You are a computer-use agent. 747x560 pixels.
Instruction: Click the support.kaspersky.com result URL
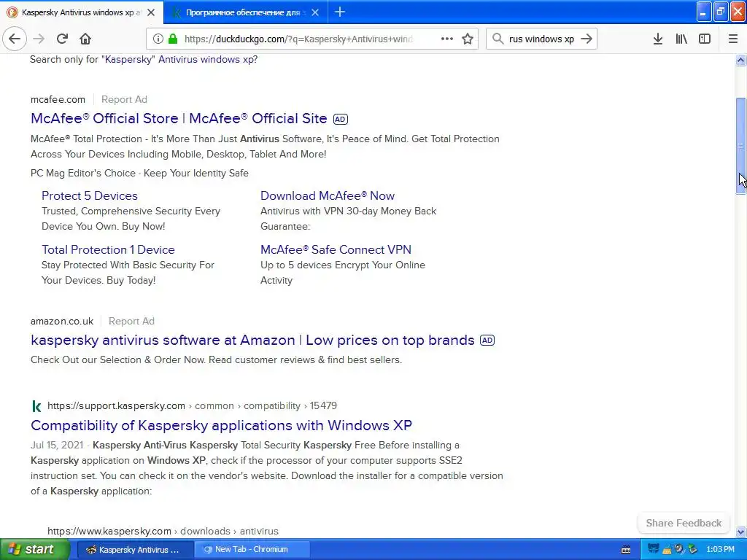click(192, 405)
